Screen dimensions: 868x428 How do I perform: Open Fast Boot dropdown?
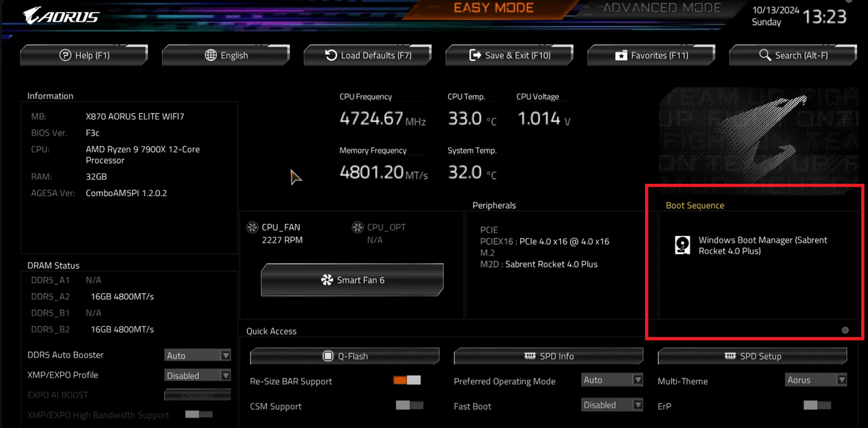612,405
